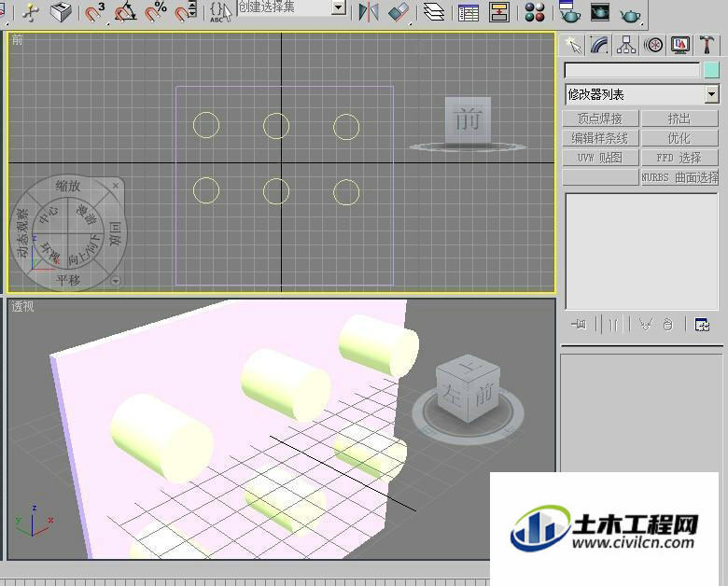
Task: Toggle Show End Result icon in stack tools
Action: click(613, 324)
